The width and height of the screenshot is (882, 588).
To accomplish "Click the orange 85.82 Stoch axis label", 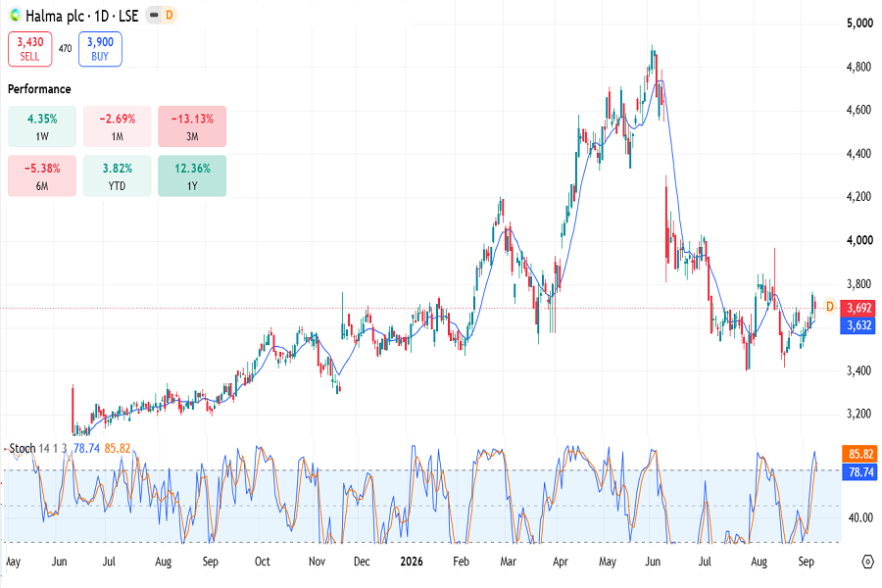I will pos(859,454).
